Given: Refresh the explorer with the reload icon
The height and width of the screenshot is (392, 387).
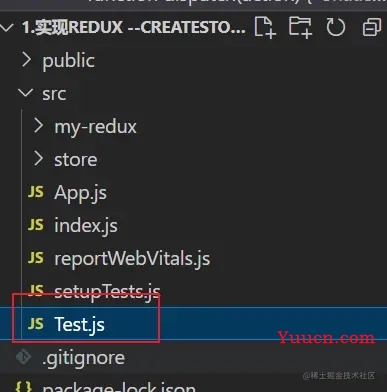Looking at the screenshot, I should (335, 27).
